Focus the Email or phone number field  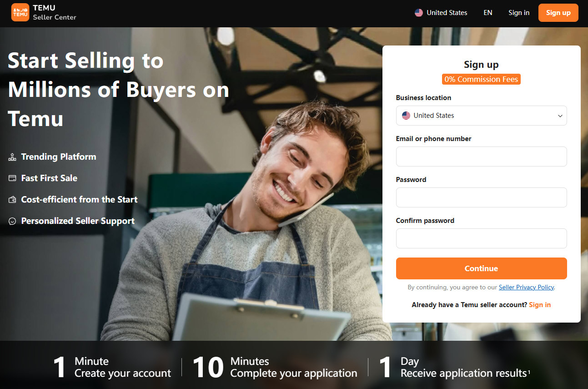point(481,157)
